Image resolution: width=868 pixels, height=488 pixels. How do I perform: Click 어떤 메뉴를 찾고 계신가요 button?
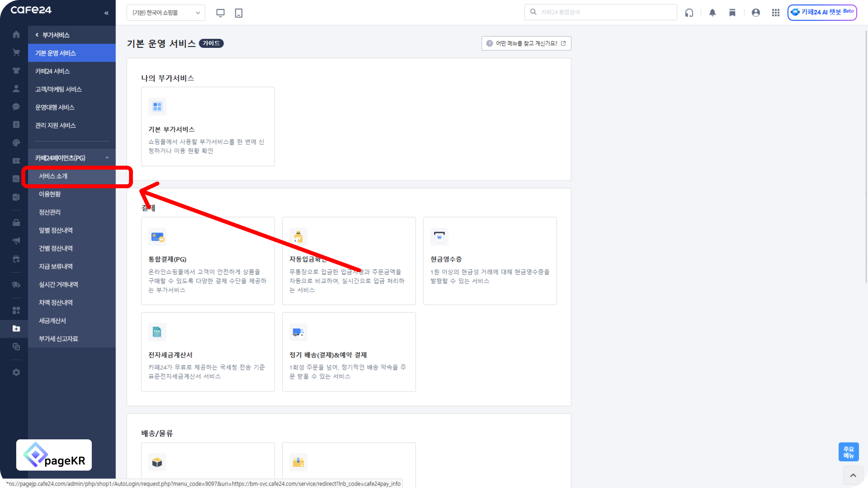(x=526, y=44)
